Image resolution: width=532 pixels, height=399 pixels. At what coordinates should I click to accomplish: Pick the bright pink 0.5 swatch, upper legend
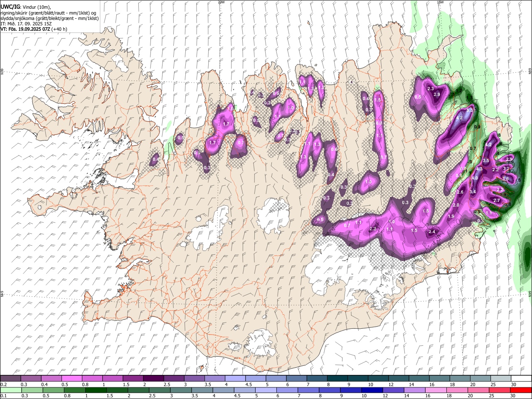71,378
